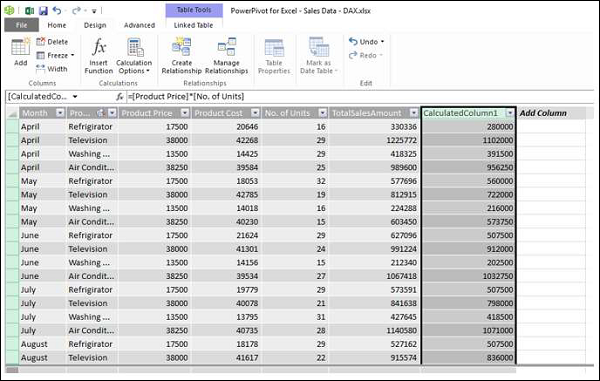This screenshot has width=600, height=381.
Task: Click the Add column icon
Action: point(21,52)
